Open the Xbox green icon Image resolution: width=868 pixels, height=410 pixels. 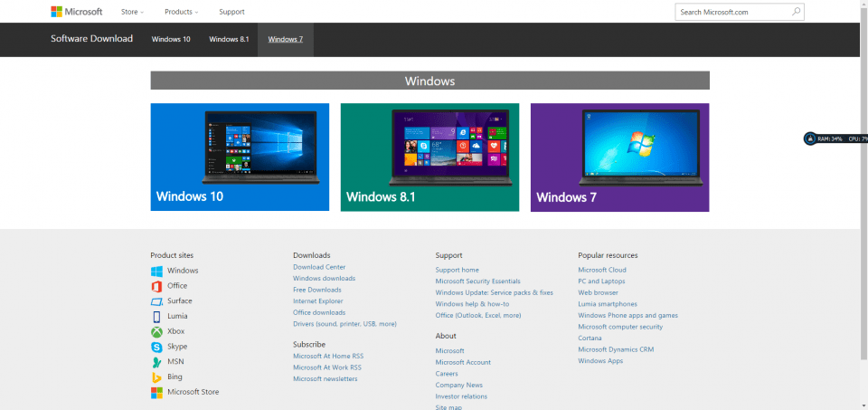[x=156, y=331]
